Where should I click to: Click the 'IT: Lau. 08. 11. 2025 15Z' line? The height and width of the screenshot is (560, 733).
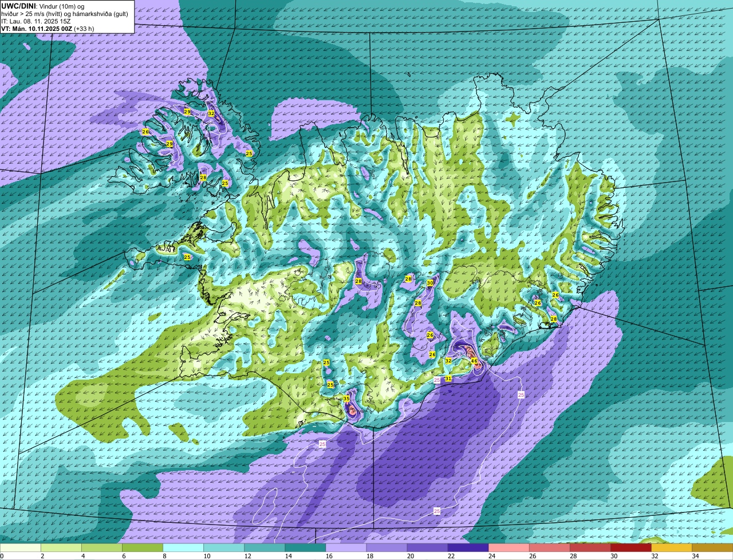36,21
